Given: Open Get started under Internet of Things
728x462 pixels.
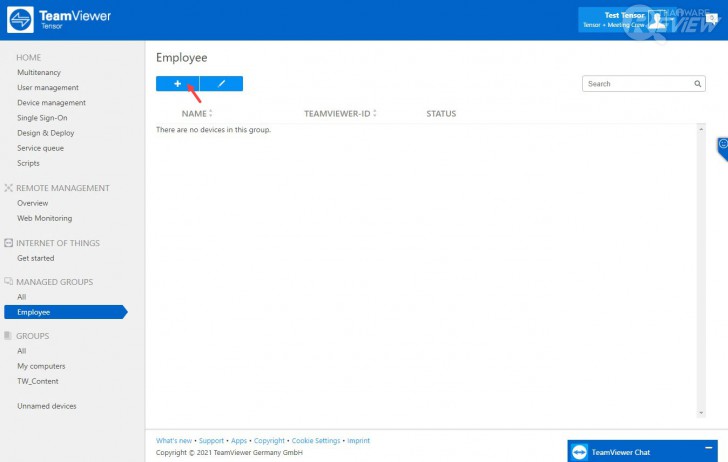Looking at the screenshot, I should [x=36, y=258].
